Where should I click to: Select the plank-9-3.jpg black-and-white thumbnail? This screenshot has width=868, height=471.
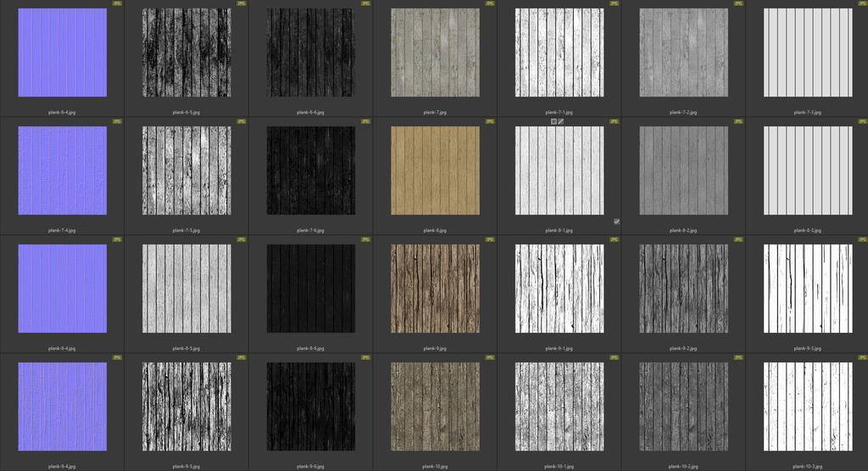[x=807, y=289]
